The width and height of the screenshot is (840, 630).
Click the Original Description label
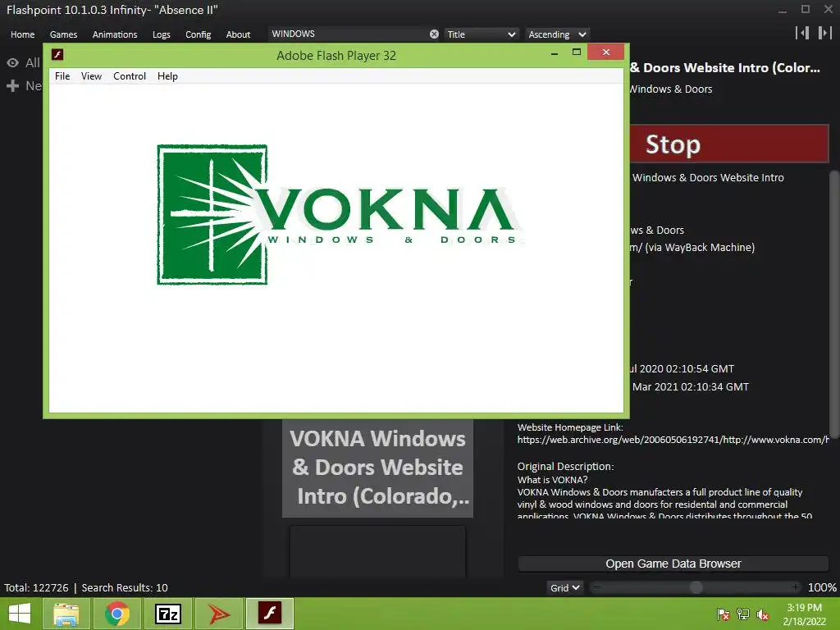point(566,466)
